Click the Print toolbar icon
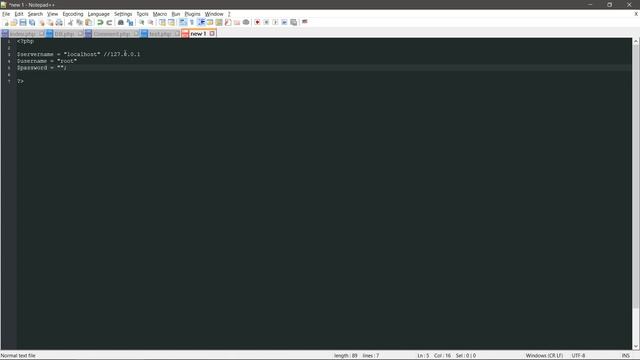Image resolution: width=640 pixels, height=360 pixels. [59, 22]
